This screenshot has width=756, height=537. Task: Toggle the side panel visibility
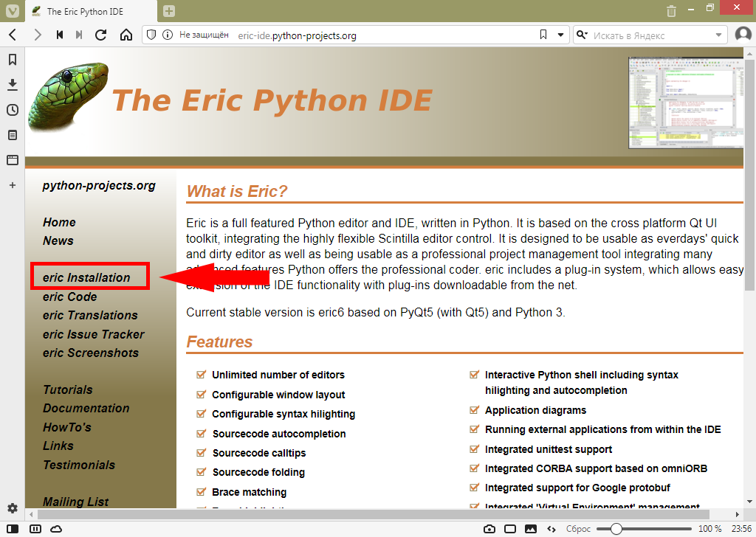[13, 529]
